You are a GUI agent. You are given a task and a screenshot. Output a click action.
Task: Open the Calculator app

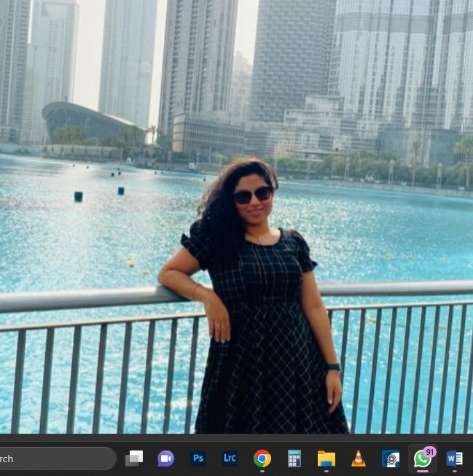pyautogui.click(x=294, y=459)
